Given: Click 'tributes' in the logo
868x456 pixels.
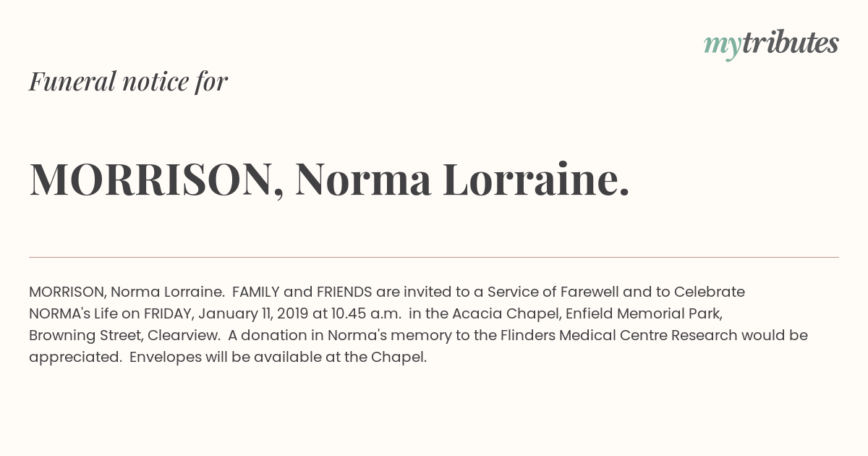Looking at the screenshot, I should pyautogui.click(x=791, y=43).
